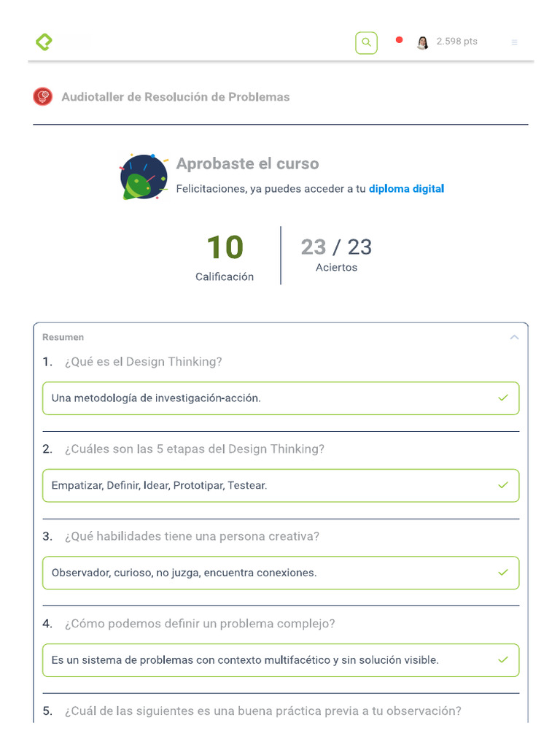Open the diploma digital link
The image size is (560, 747).
coord(406,189)
